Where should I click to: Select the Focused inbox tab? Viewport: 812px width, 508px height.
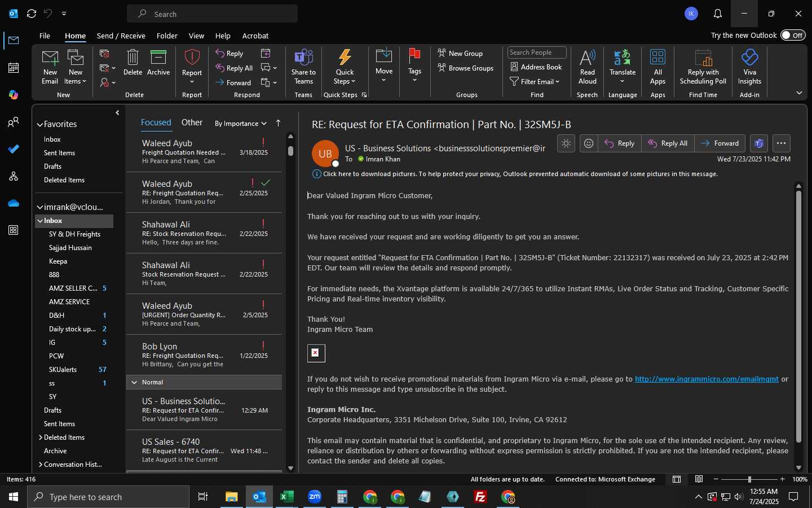tap(156, 122)
